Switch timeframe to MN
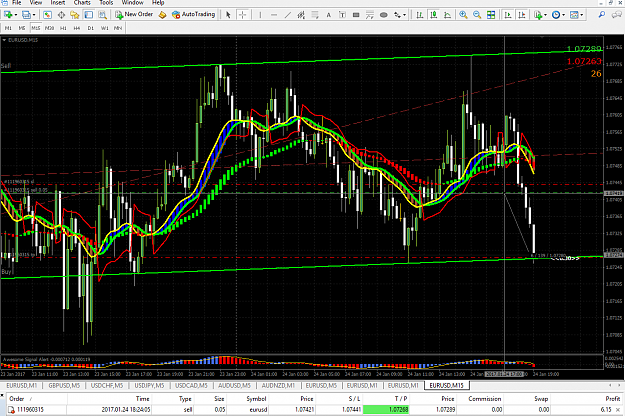 118,28
